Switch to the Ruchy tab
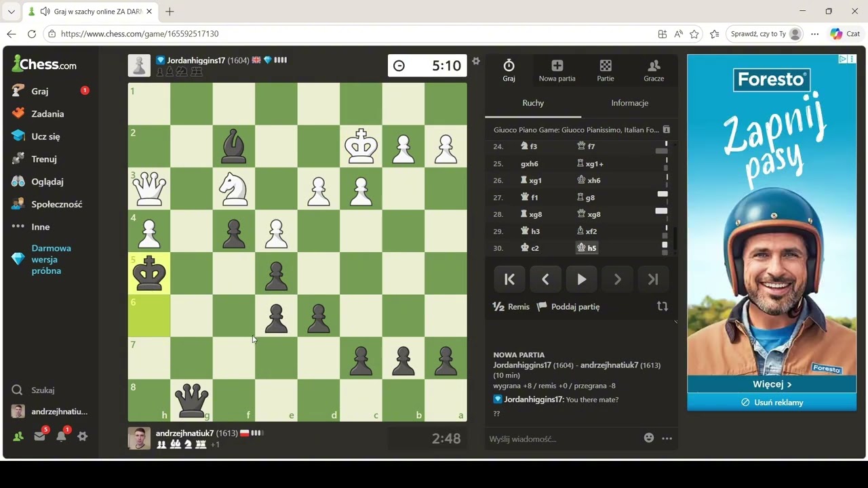The height and width of the screenshot is (488, 868). (533, 103)
